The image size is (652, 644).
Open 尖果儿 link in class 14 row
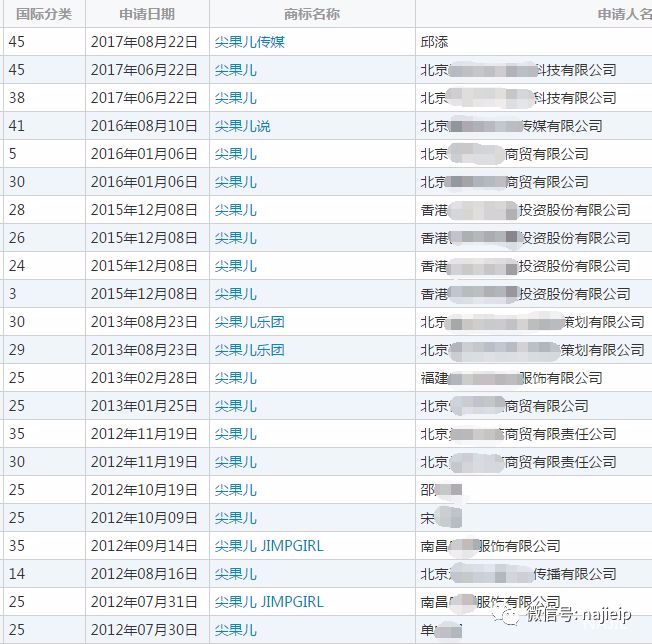tap(235, 574)
